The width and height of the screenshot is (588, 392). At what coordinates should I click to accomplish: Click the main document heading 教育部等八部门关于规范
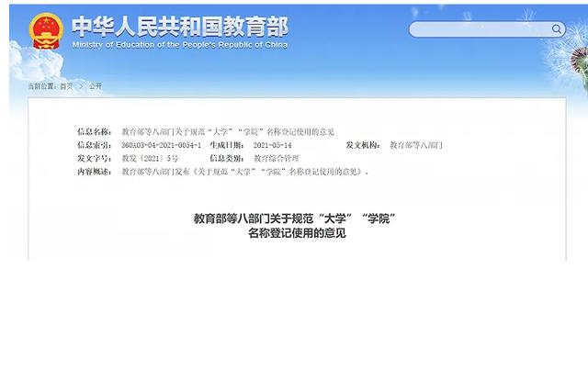(x=295, y=218)
